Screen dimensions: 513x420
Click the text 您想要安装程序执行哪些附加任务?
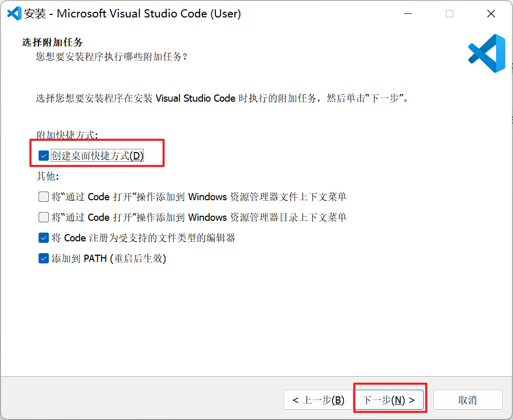pos(112,56)
